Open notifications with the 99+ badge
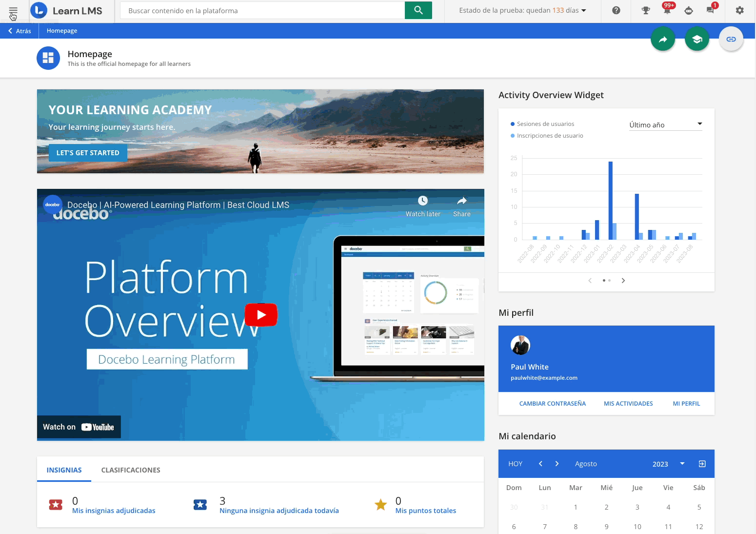 667,9
